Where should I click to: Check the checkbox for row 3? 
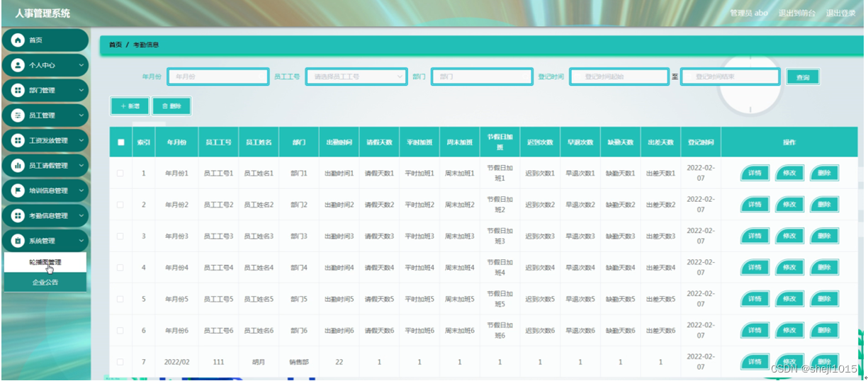coord(120,236)
